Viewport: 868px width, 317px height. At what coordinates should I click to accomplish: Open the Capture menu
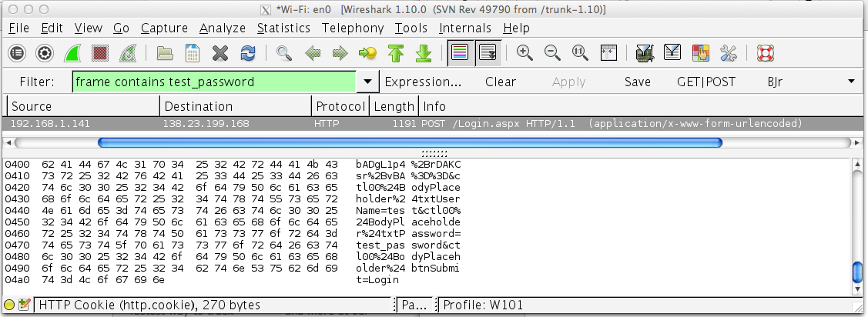pyautogui.click(x=164, y=28)
